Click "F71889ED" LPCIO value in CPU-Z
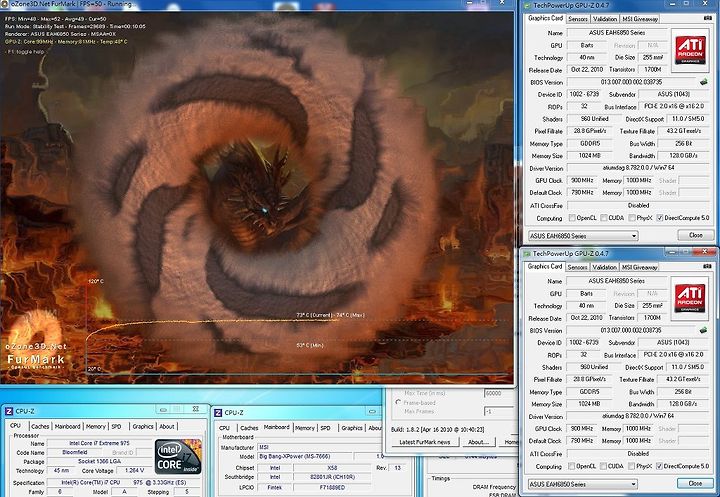Viewport: 720px width, 497px height. 332,487
